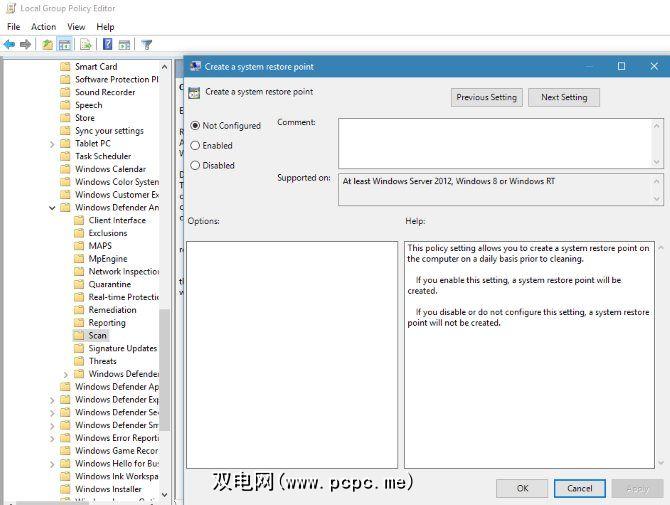The image size is (670, 505).
Task: Select Windows Color System tree item
Action: tap(117, 182)
